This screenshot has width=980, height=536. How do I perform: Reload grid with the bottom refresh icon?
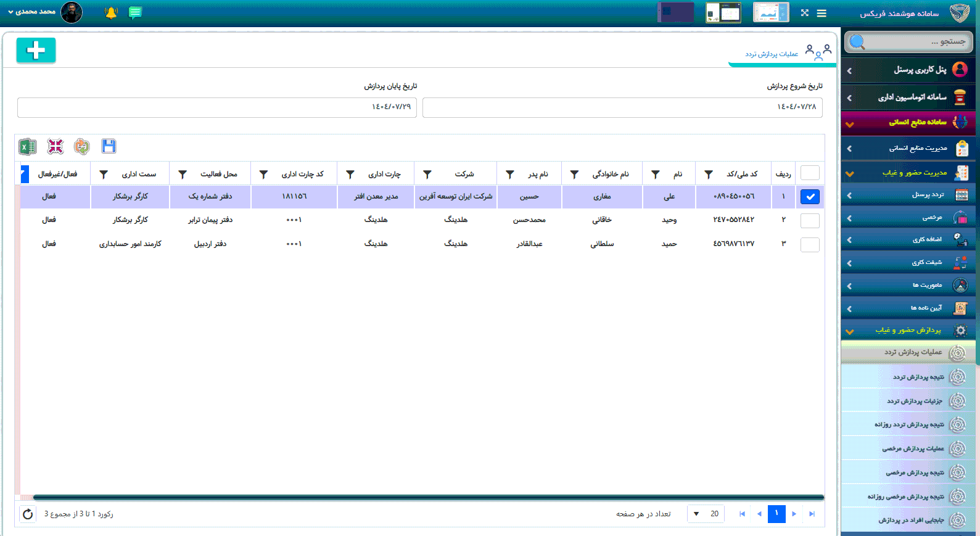28,514
